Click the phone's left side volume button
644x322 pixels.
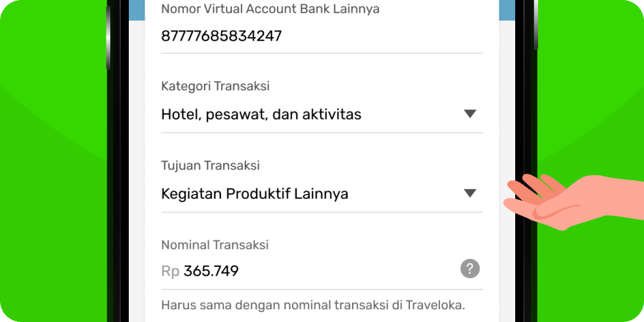pyautogui.click(x=108, y=37)
